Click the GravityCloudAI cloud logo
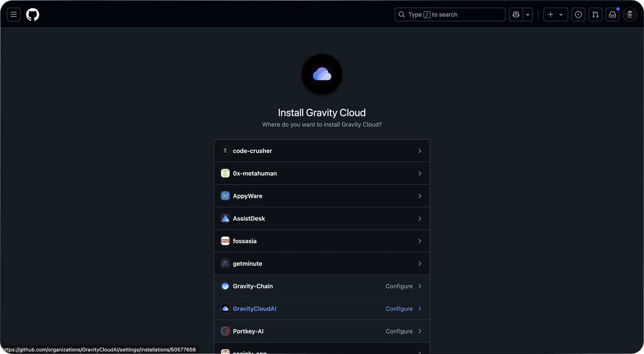 (x=225, y=308)
